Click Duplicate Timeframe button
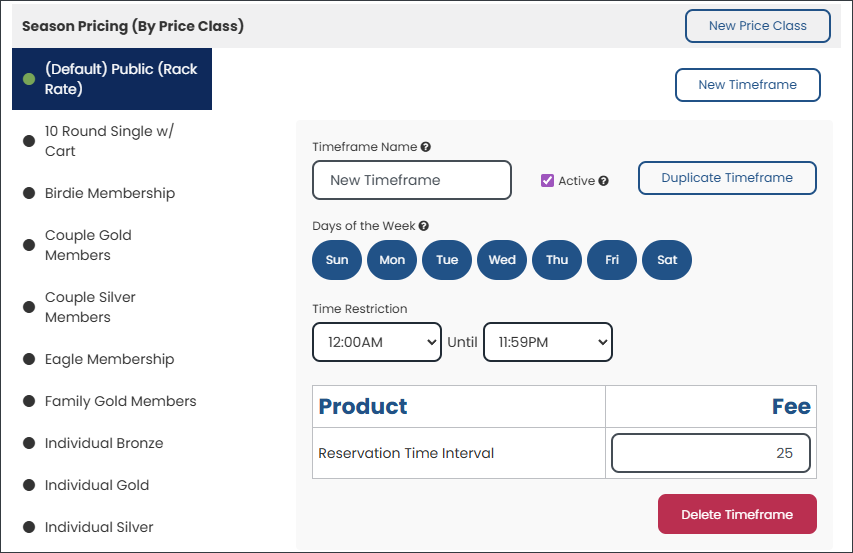This screenshot has width=853, height=553. [x=727, y=178]
